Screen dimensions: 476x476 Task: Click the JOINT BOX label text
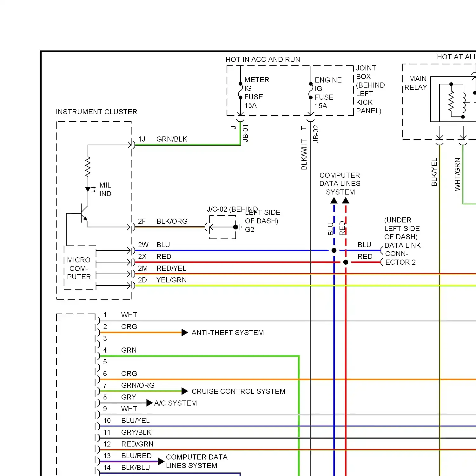(370, 89)
